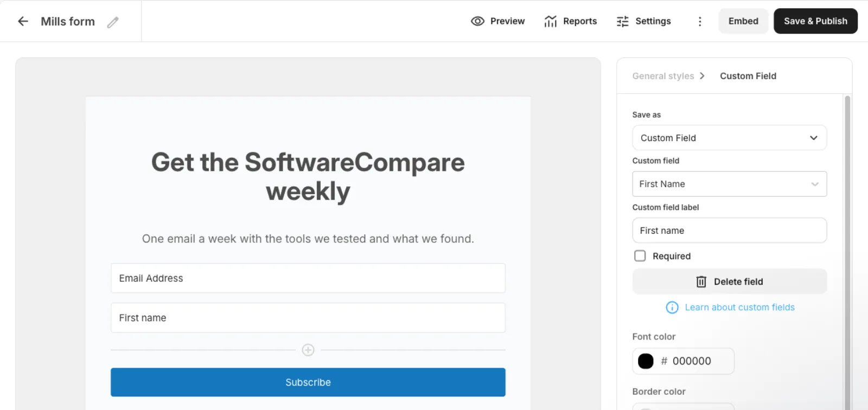
Task: Open the three-dot more options menu
Action: (700, 21)
